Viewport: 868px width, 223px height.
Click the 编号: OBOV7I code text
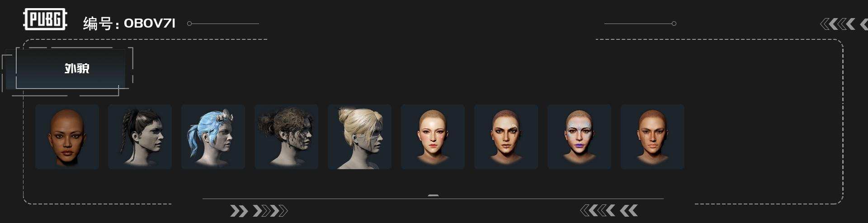click(x=129, y=23)
